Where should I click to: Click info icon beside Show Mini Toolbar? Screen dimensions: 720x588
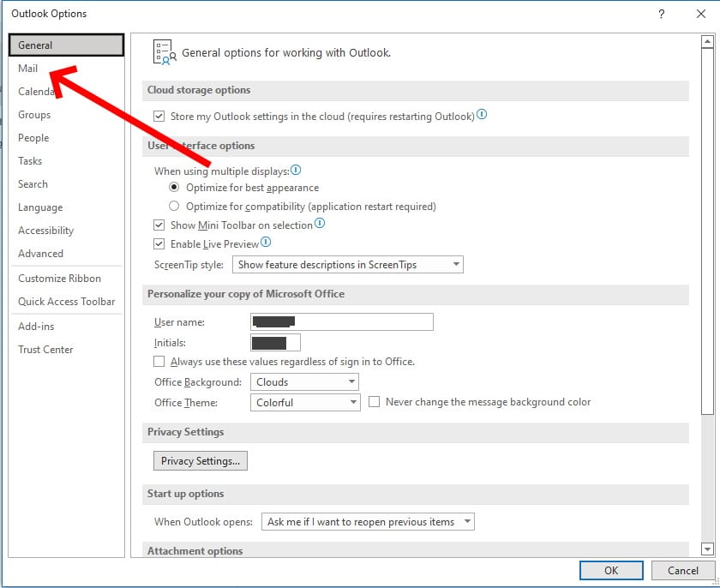click(x=320, y=224)
